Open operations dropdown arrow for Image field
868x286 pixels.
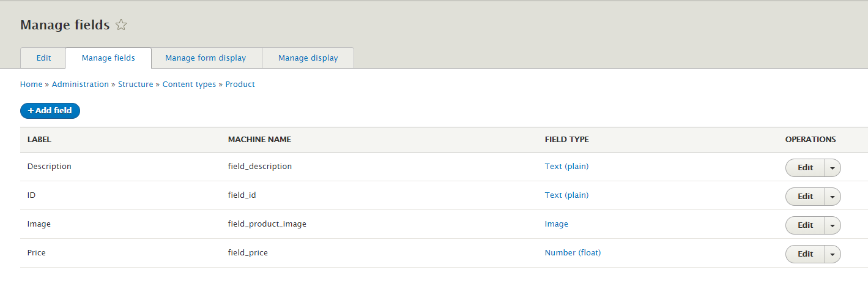tap(833, 225)
